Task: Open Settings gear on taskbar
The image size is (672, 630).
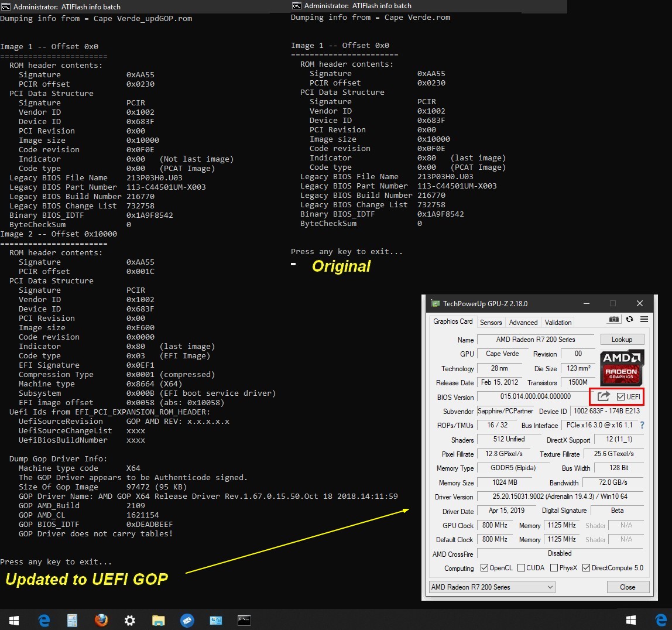Action: pyautogui.click(x=129, y=620)
